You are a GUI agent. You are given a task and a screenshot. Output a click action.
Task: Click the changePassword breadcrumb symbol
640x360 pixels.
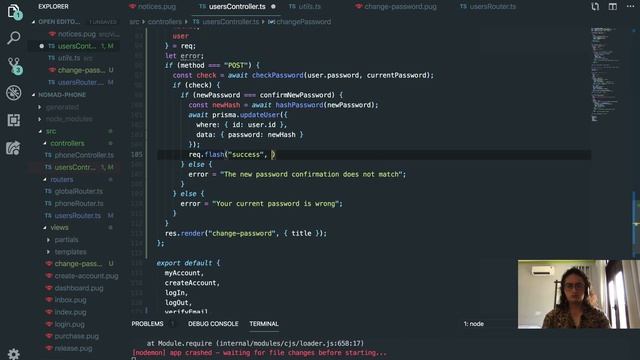pos(300,22)
